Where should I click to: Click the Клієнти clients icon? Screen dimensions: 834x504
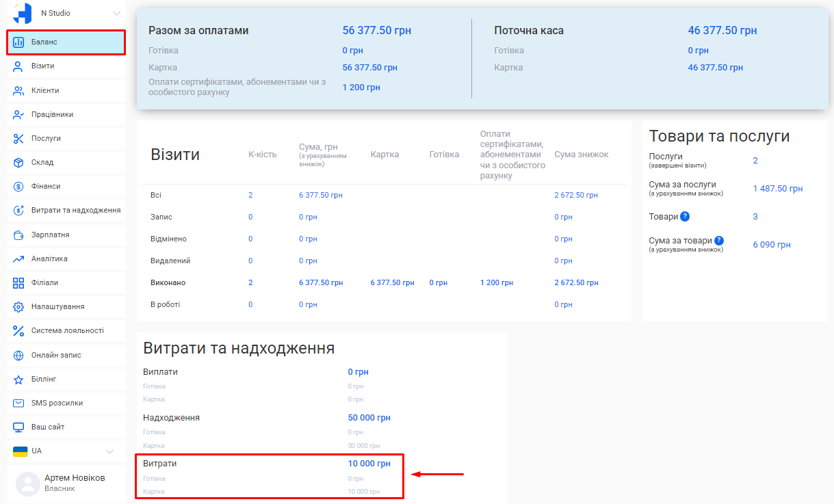(x=19, y=90)
